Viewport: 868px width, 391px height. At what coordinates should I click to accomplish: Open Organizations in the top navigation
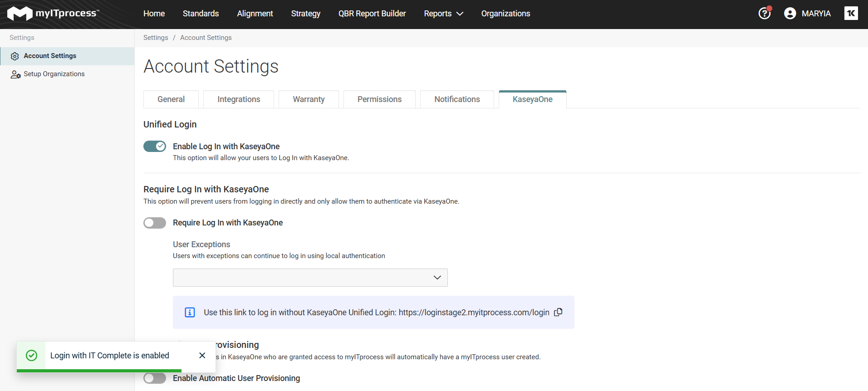coord(505,14)
